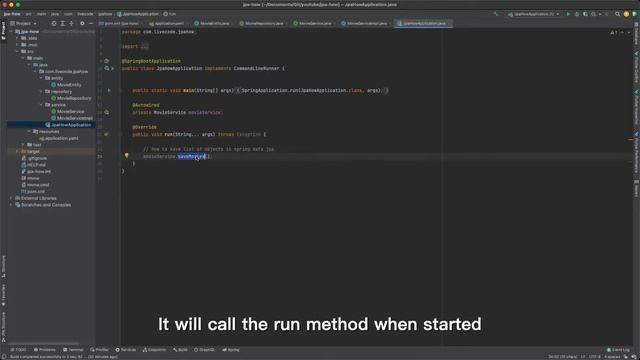Open Problems tool window button
640x360 pixels.
coord(45,350)
